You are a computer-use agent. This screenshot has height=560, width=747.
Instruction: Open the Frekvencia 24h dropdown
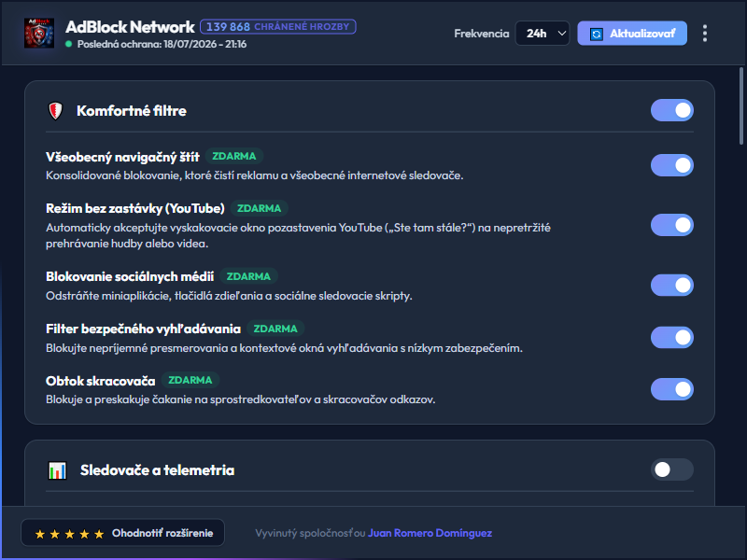click(x=543, y=34)
